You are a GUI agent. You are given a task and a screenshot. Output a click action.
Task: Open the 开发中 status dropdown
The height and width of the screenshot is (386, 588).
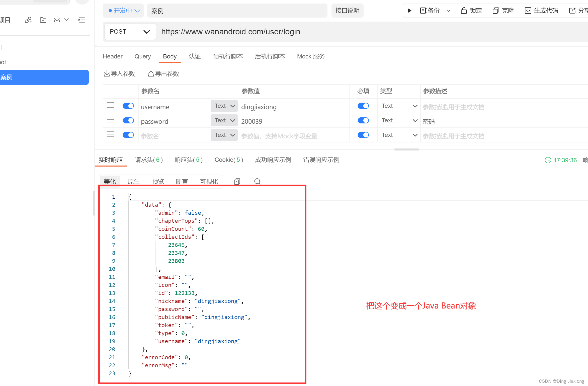coord(123,11)
